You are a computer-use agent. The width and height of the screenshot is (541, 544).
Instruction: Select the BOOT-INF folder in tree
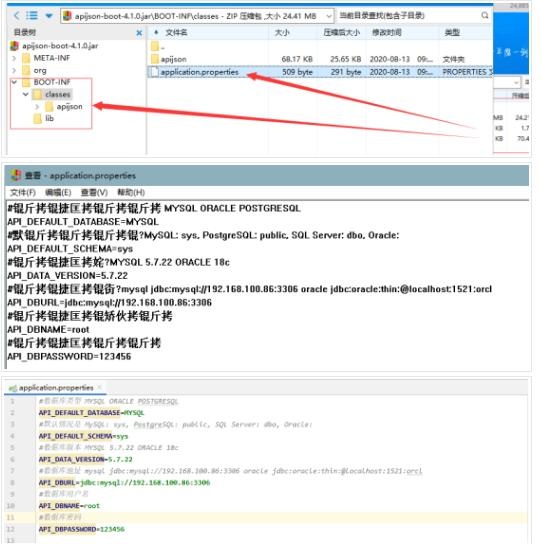[x=52, y=82]
